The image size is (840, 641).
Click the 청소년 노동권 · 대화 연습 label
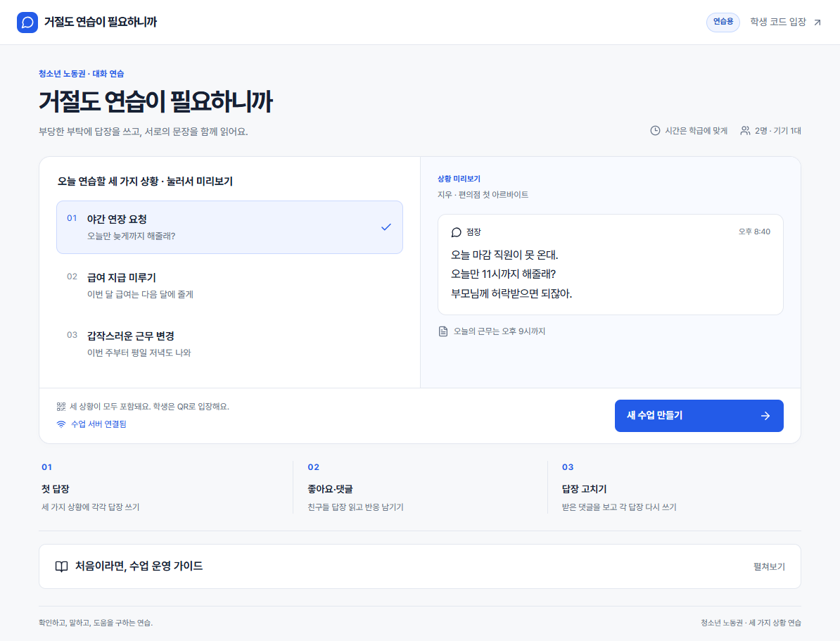click(x=82, y=73)
